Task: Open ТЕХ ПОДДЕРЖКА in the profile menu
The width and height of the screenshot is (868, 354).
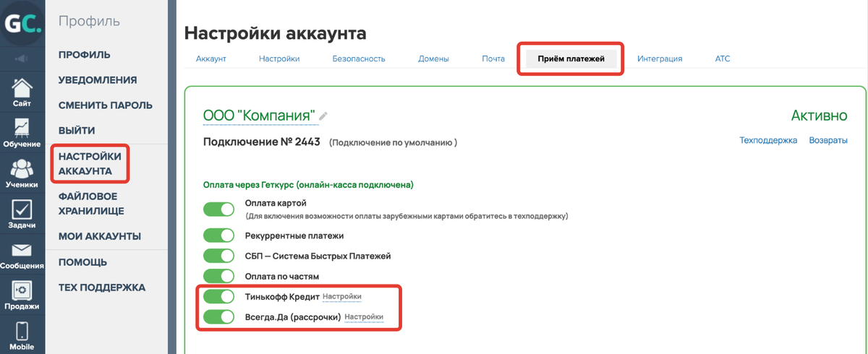Action: point(102,287)
